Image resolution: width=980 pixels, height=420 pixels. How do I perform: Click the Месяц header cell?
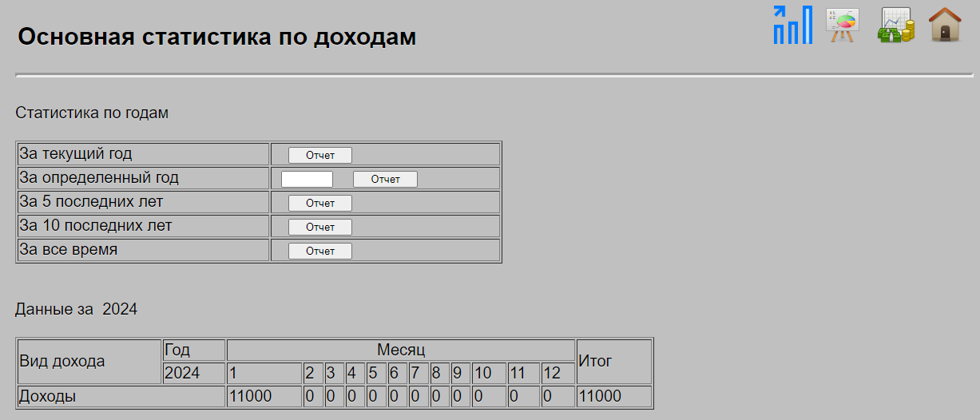(x=401, y=350)
